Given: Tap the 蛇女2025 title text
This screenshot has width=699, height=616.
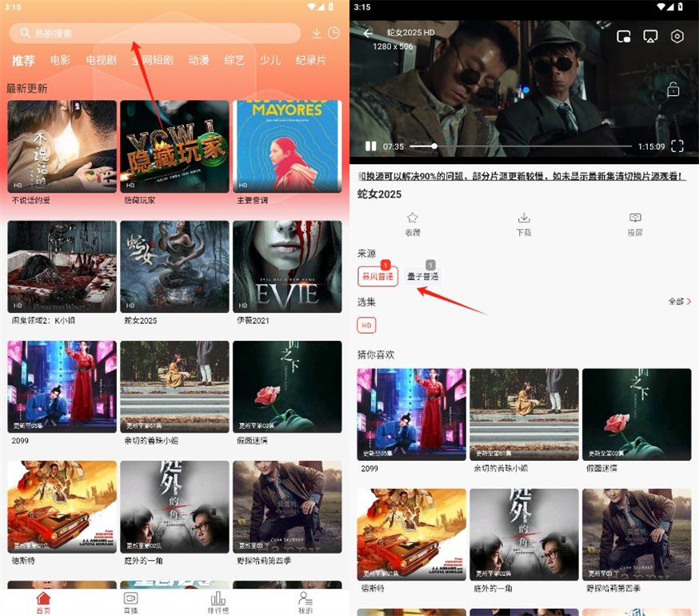Looking at the screenshot, I should pos(379,194).
